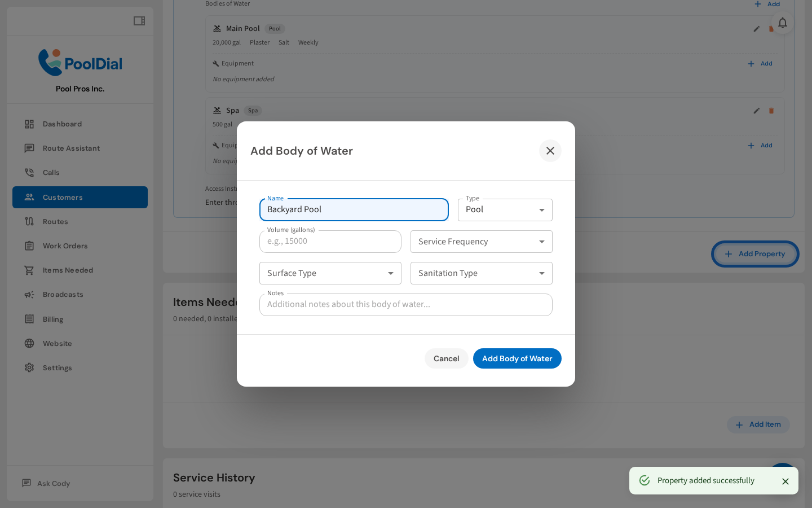
Task: Click the pencil icon to edit Main Pool
Action: (x=756, y=29)
